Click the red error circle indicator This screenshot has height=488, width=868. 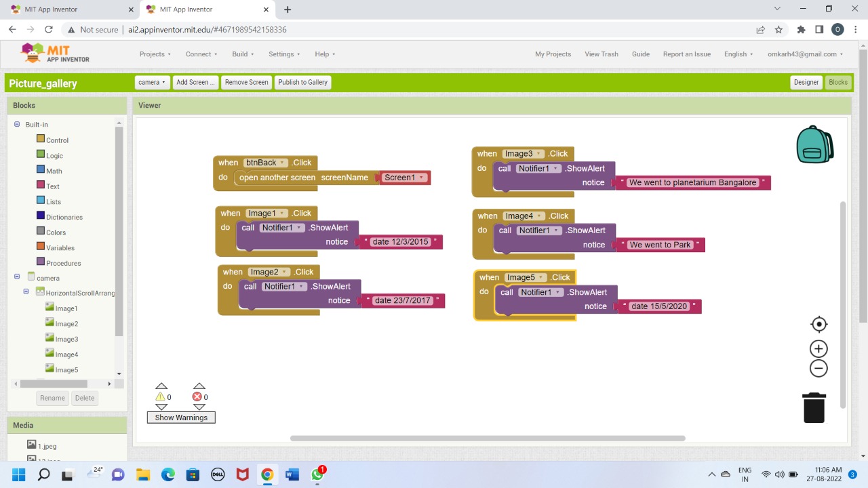click(x=197, y=397)
